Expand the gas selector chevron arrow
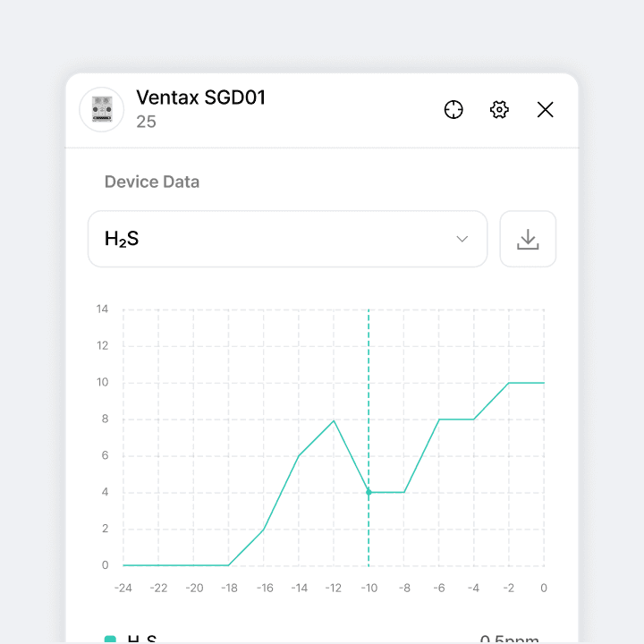This screenshot has width=644, height=644. pos(462,239)
